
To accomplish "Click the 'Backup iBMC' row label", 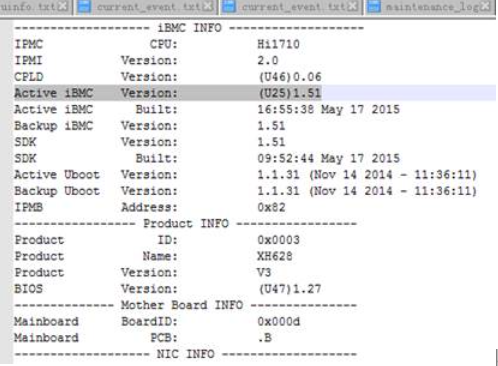I will tap(54, 126).
